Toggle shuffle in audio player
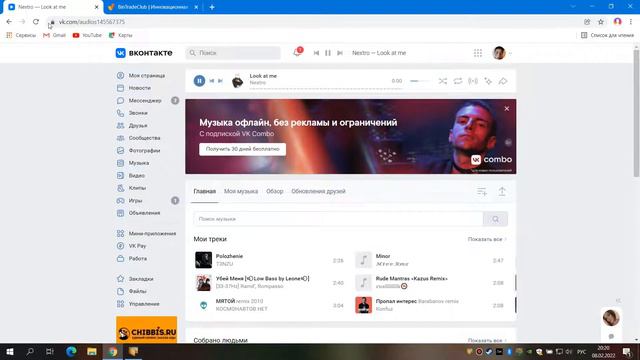The width and height of the screenshot is (640, 360). 442,81
